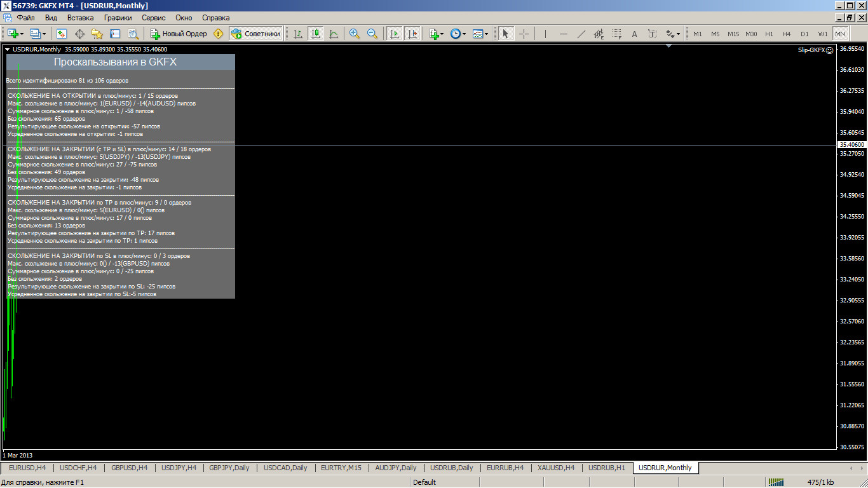Image resolution: width=868 pixels, height=488 pixels.
Task: Select the equidistant channel tool
Action: pyautogui.click(x=599, y=34)
